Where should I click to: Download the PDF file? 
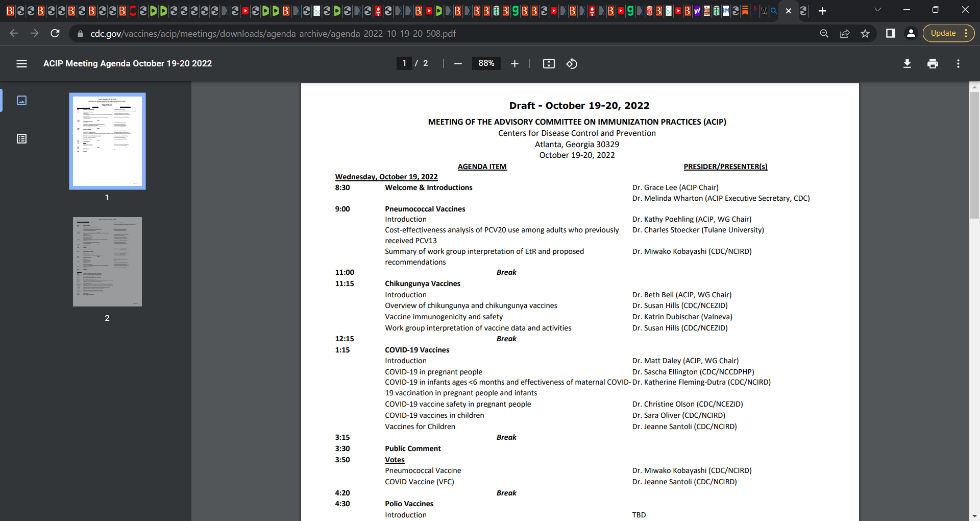coord(907,63)
